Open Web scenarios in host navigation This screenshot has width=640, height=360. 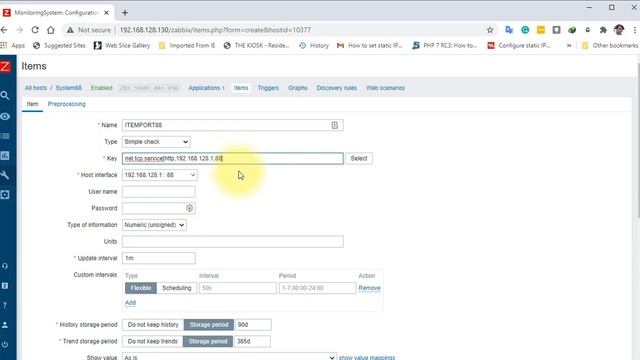point(385,88)
